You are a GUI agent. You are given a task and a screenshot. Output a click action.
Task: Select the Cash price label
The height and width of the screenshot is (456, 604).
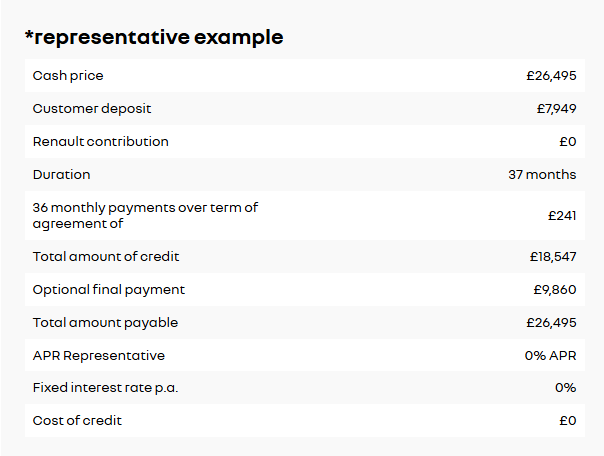coord(68,76)
